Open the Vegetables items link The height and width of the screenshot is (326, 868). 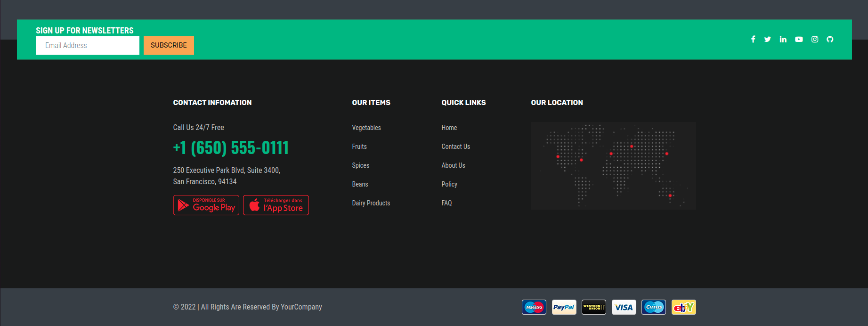366,128
